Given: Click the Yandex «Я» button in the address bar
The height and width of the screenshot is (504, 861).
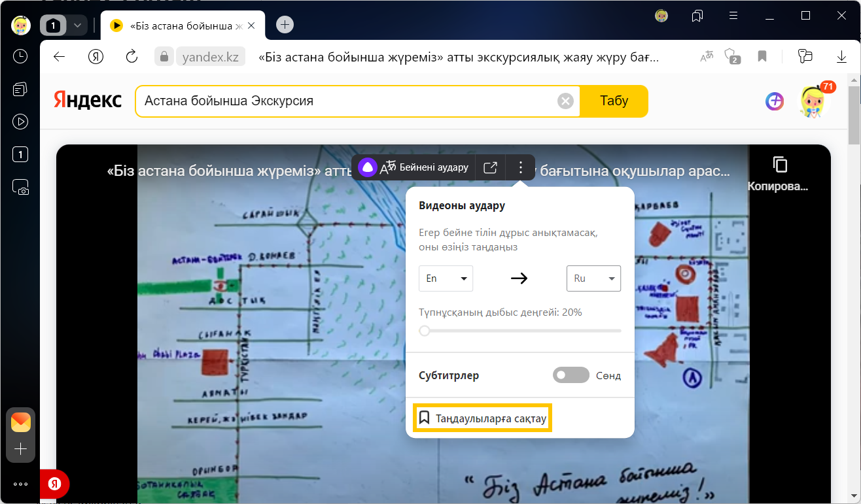Looking at the screenshot, I should (96, 57).
